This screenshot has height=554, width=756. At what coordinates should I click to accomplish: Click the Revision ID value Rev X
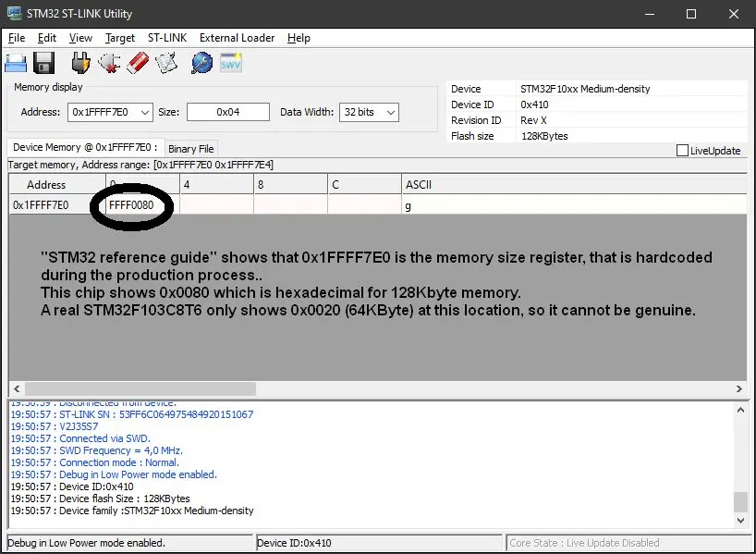(x=533, y=120)
